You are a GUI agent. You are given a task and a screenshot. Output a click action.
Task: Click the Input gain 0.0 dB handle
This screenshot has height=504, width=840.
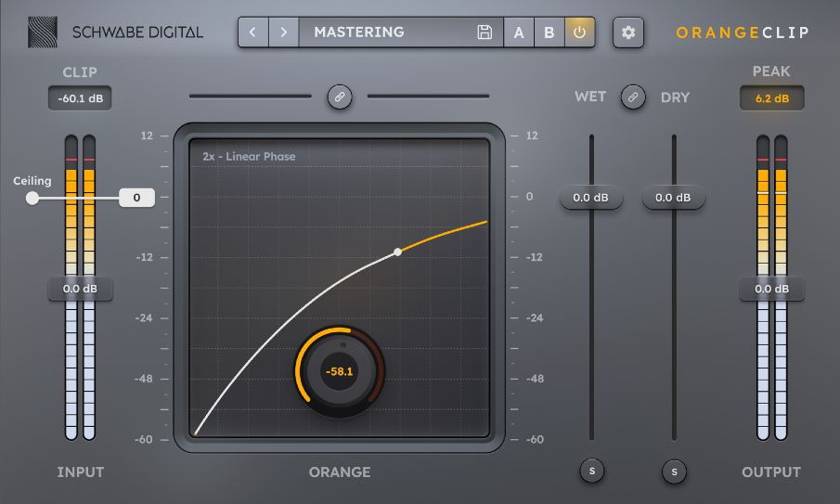tap(80, 289)
